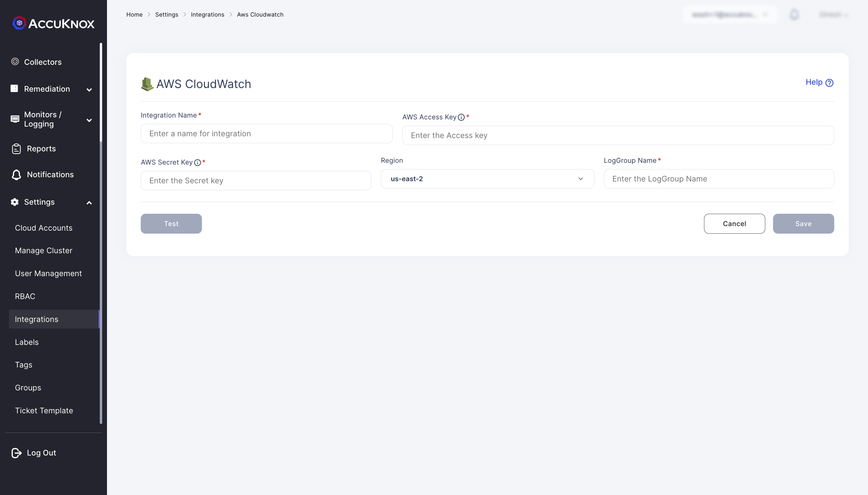Click the Cancel button

(734, 224)
